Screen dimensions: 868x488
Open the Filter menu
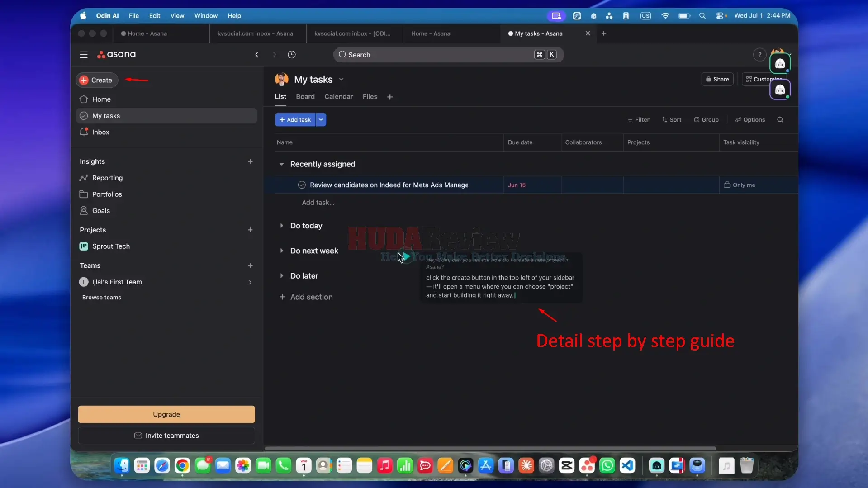click(x=638, y=120)
